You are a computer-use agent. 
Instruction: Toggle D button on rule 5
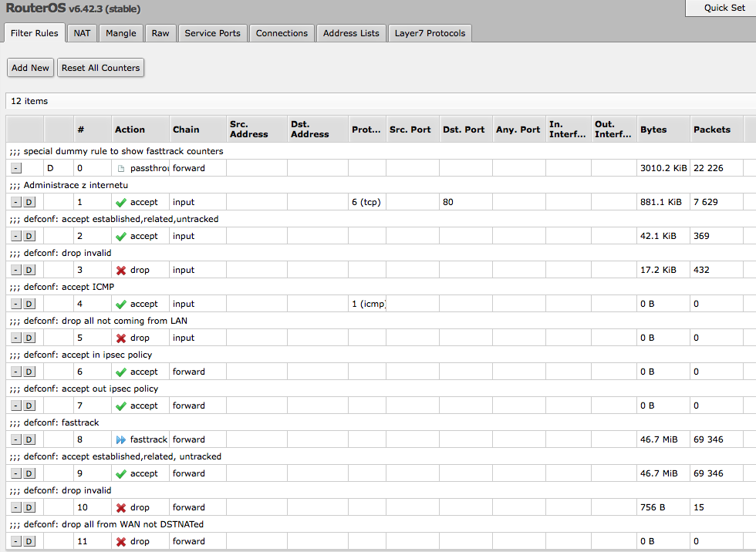pos(29,338)
